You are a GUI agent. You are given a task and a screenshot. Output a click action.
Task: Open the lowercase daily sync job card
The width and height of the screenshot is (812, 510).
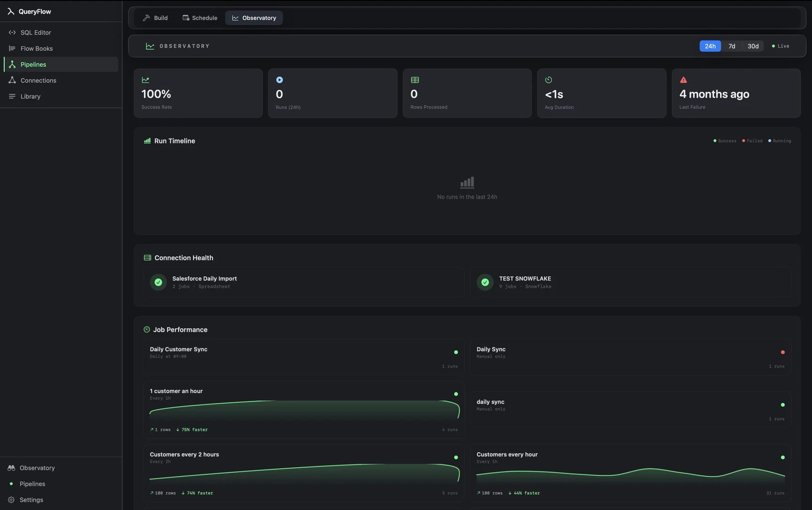[630, 410]
